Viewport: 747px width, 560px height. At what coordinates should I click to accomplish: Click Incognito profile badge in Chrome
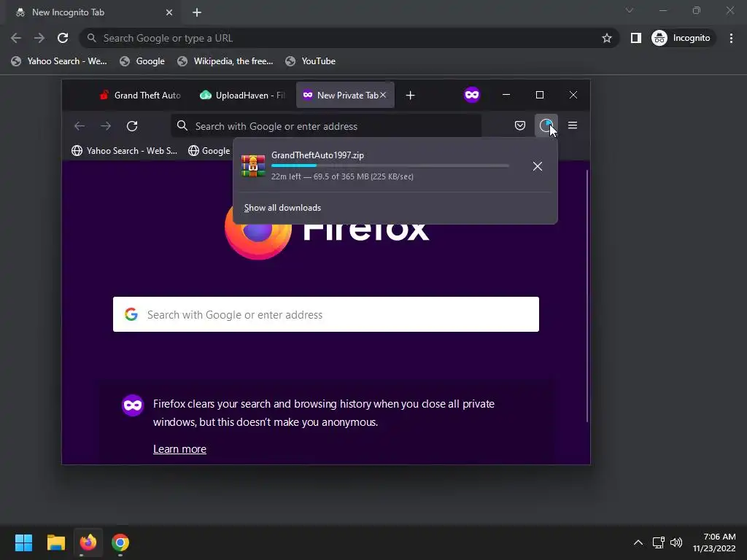pos(681,38)
